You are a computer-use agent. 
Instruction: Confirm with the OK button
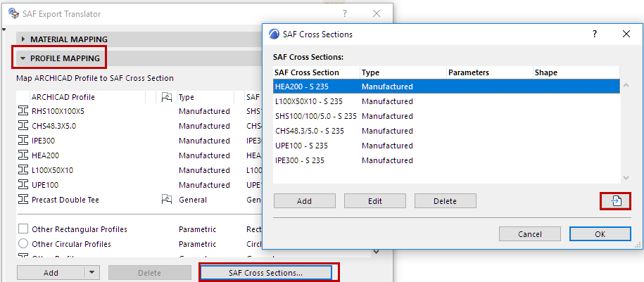[600, 234]
